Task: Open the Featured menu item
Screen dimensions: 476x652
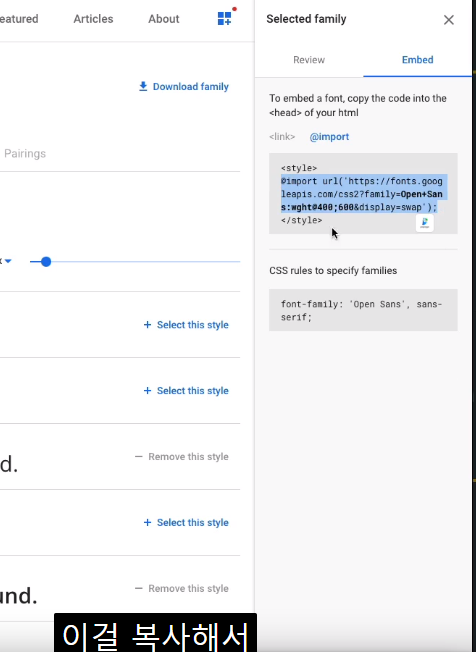Action: point(19,19)
